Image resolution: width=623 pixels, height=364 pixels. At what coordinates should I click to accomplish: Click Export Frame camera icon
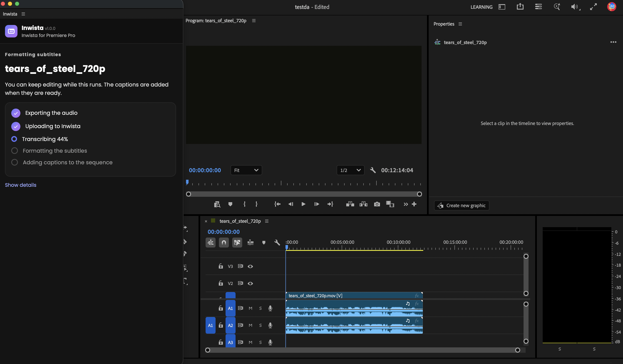(377, 204)
